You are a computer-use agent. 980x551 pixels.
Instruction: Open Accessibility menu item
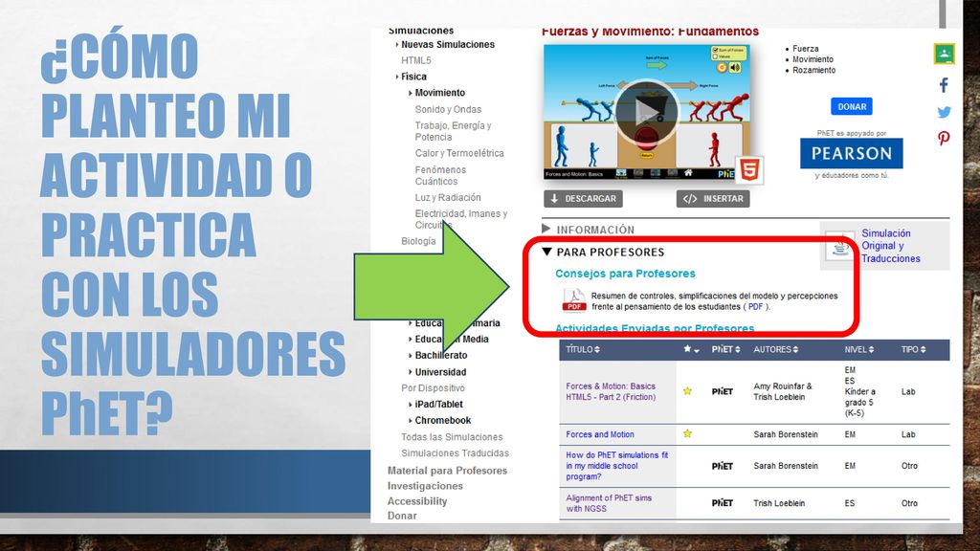[x=417, y=501]
